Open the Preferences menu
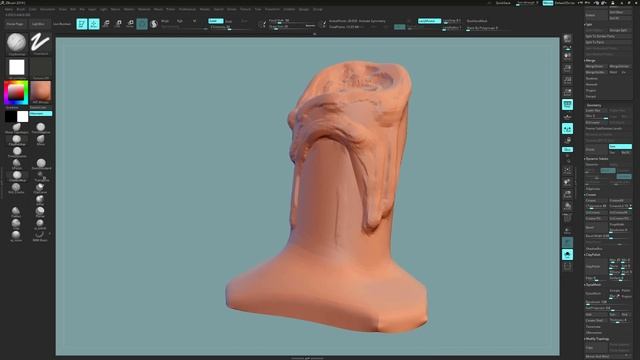This screenshot has width=640, height=360. pos(187,9)
